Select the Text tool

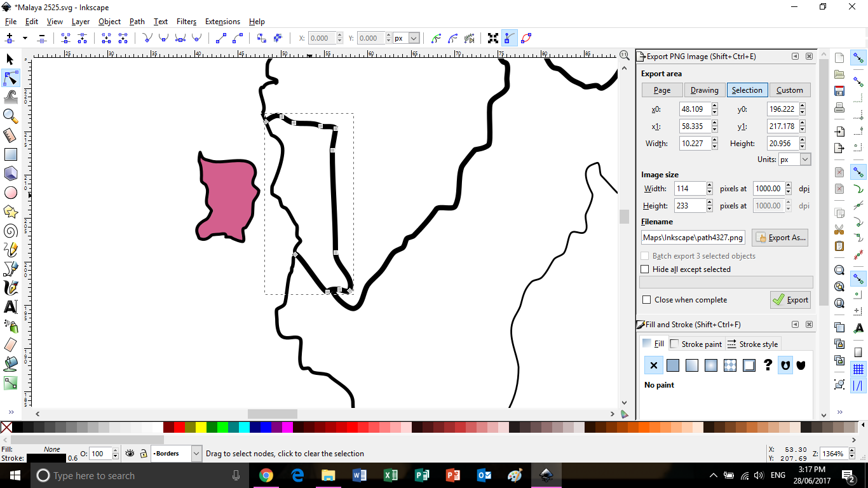tap(10, 307)
